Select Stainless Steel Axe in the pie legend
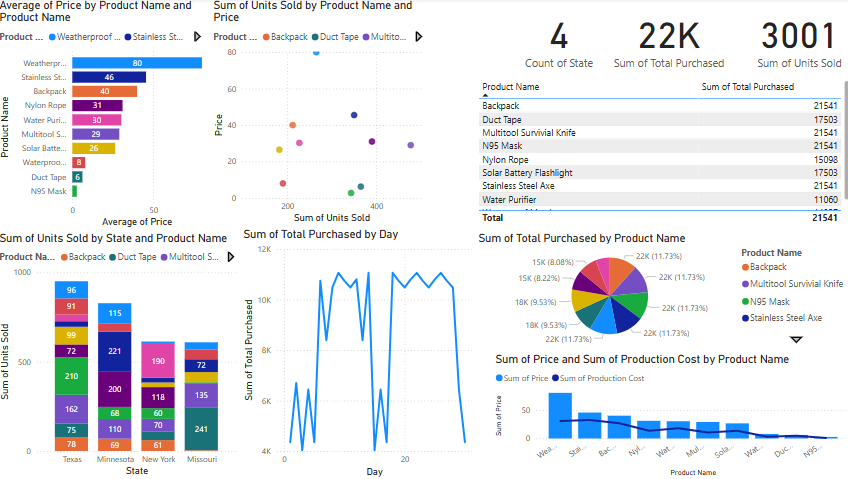 click(x=785, y=318)
